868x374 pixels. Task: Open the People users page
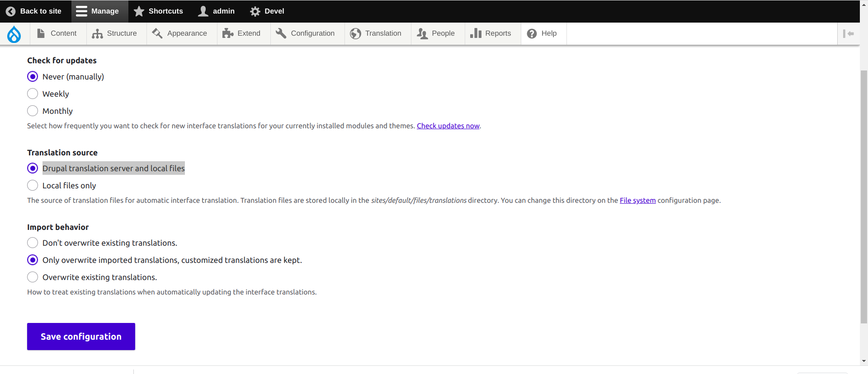(436, 33)
